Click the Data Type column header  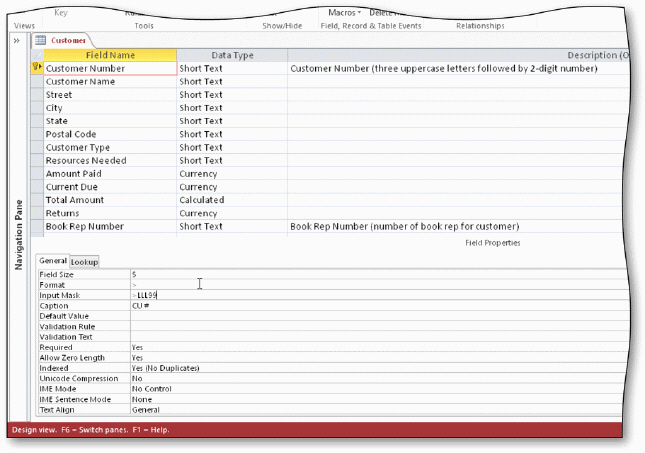pos(232,55)
